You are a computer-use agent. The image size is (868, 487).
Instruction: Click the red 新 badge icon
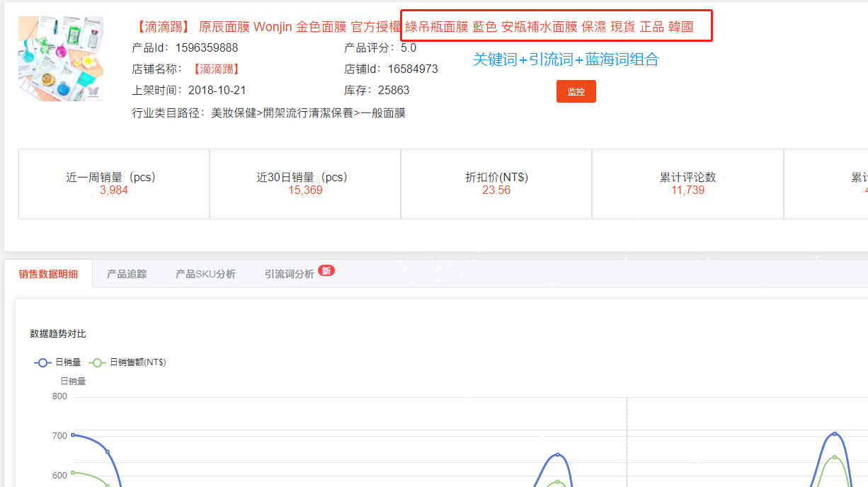point(326,270)
